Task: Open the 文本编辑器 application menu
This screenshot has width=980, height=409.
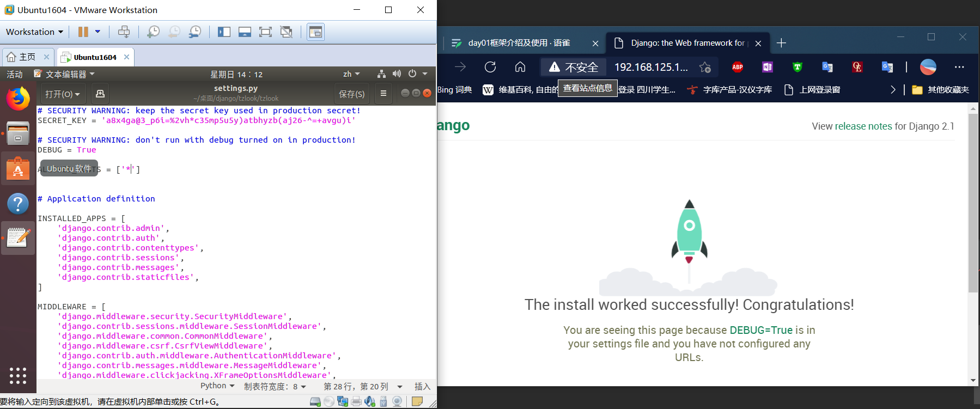Action: click(64, 74)
